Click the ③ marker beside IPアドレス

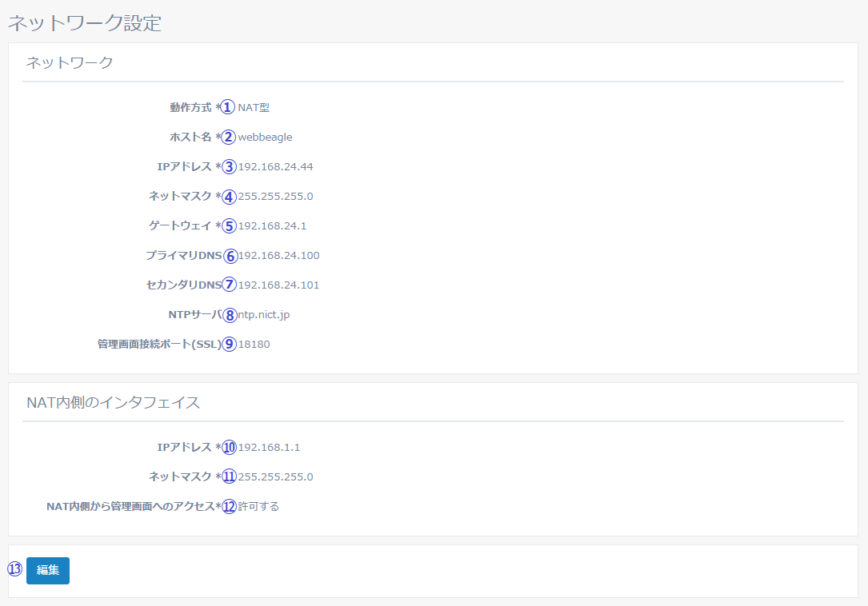pyautogui.click(x=229, y=166)
